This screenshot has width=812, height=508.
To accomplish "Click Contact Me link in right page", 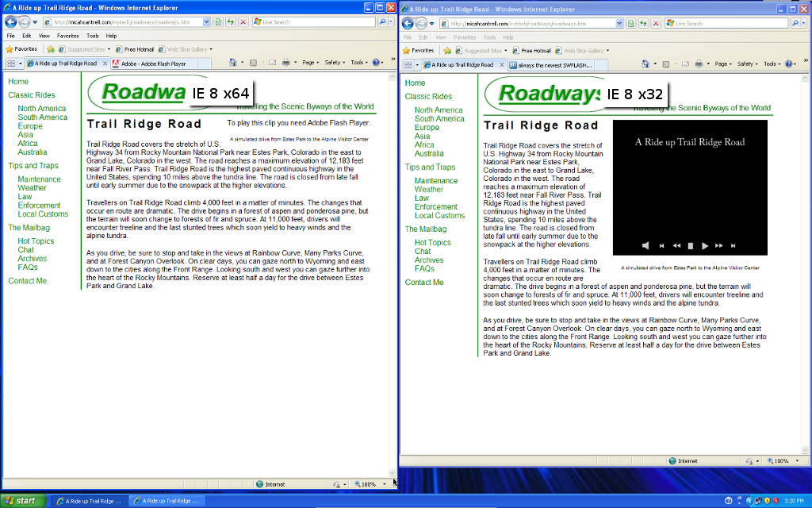I will click(424, 282).
